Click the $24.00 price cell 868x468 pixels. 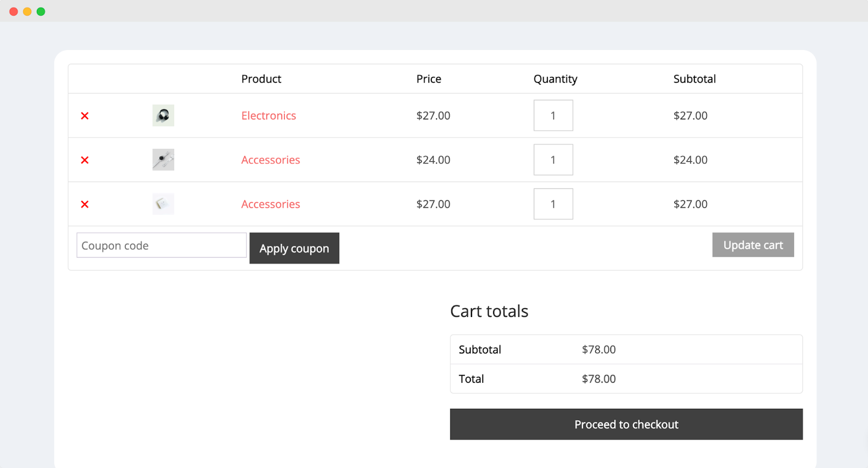433,160
